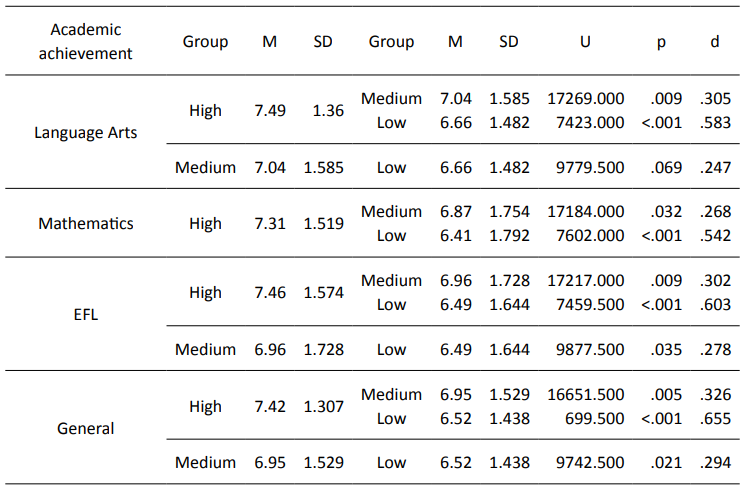Viewport: 748px width, 493px height.
Task: Click the mean value 7.49
Action: coord(270,110)
